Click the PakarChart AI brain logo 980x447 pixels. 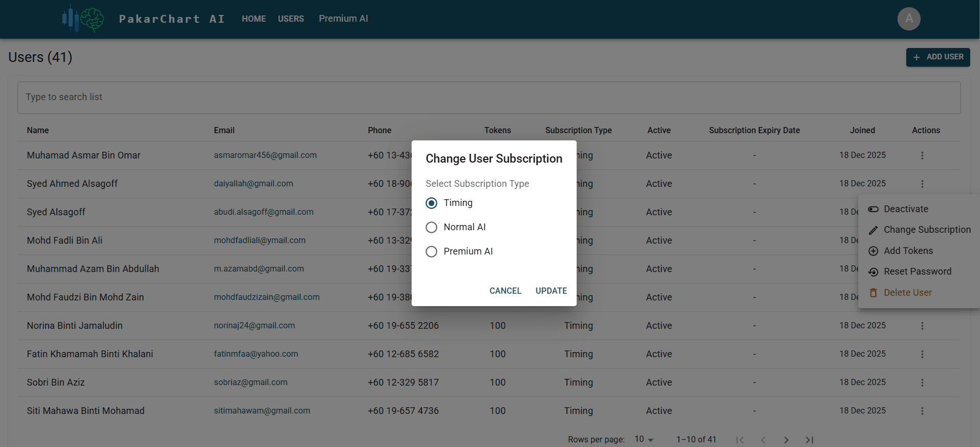83,19
